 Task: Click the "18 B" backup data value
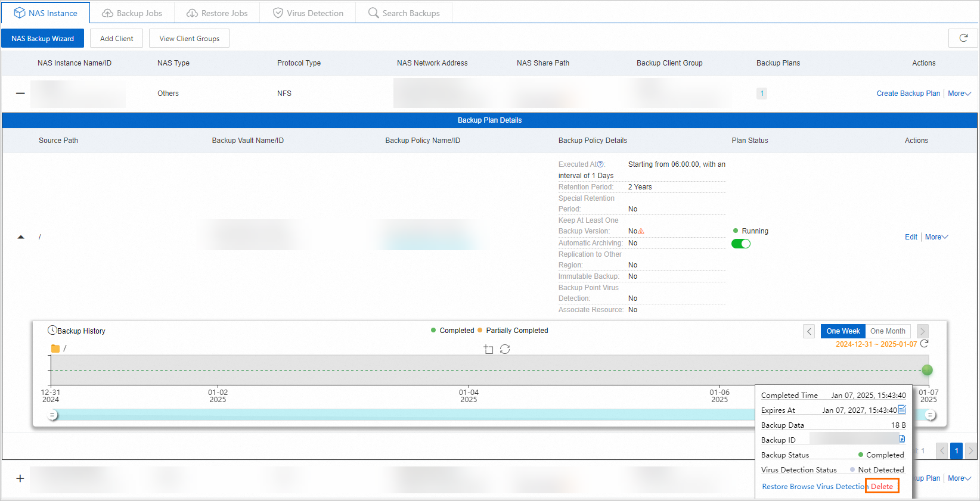pos(898,425)
